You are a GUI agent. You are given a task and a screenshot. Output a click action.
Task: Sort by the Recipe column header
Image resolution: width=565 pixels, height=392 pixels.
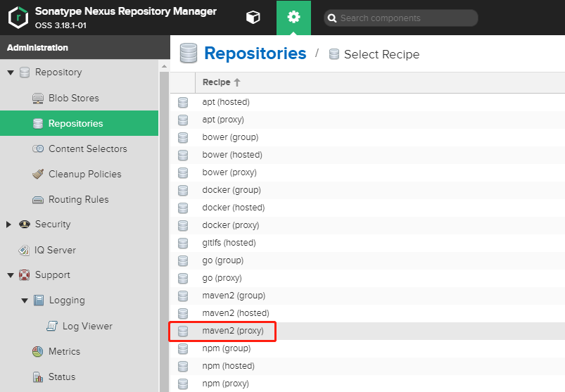(221, 82)
